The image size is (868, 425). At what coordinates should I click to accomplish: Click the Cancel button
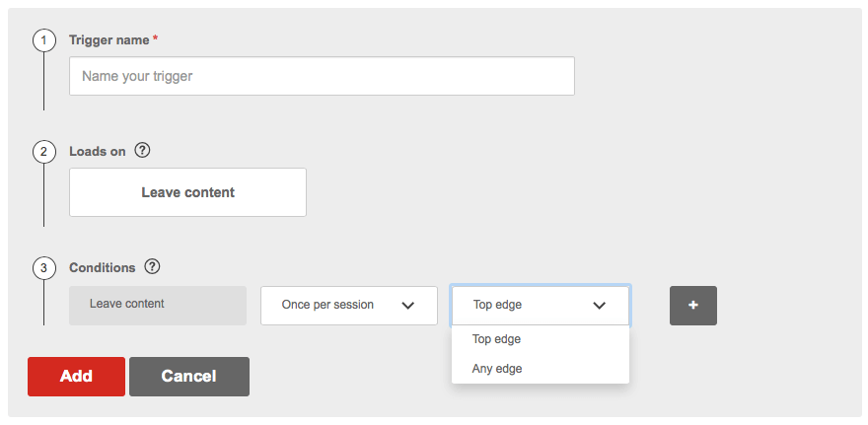click(189, 377)
